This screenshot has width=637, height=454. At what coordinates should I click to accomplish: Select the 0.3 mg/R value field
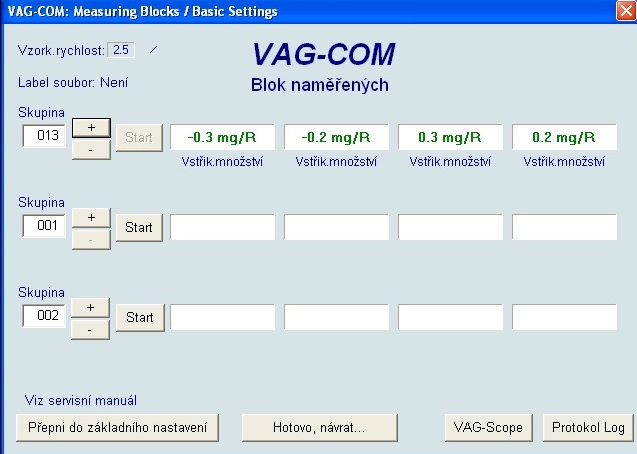tap(450, 137)
